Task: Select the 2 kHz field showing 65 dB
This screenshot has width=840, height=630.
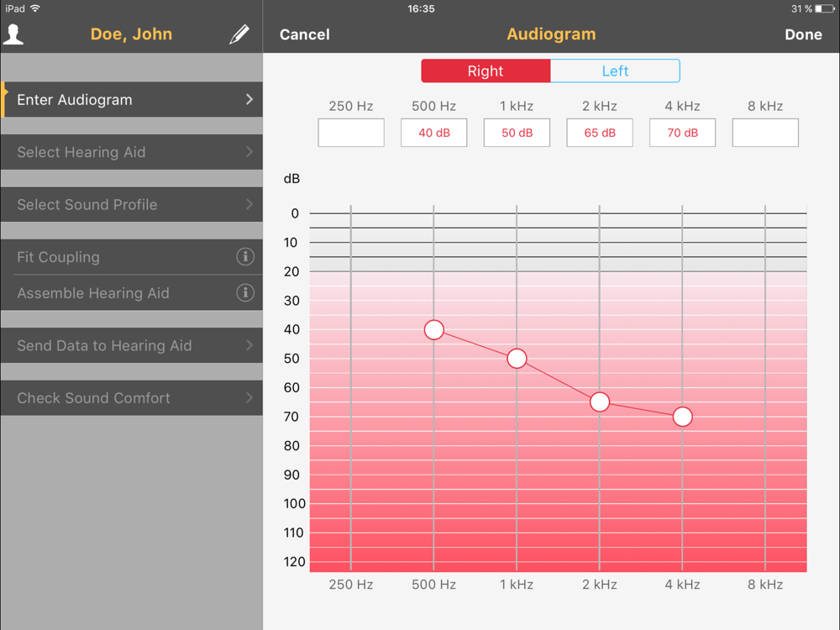Action: coord(600,133)
